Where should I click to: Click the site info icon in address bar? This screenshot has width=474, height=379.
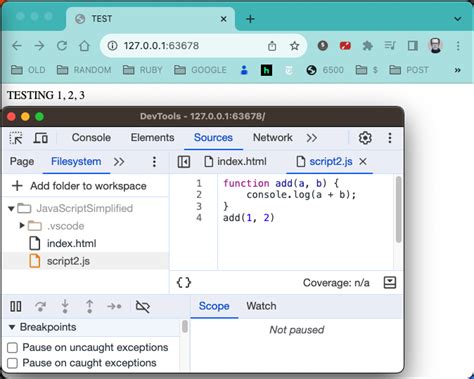113,46
